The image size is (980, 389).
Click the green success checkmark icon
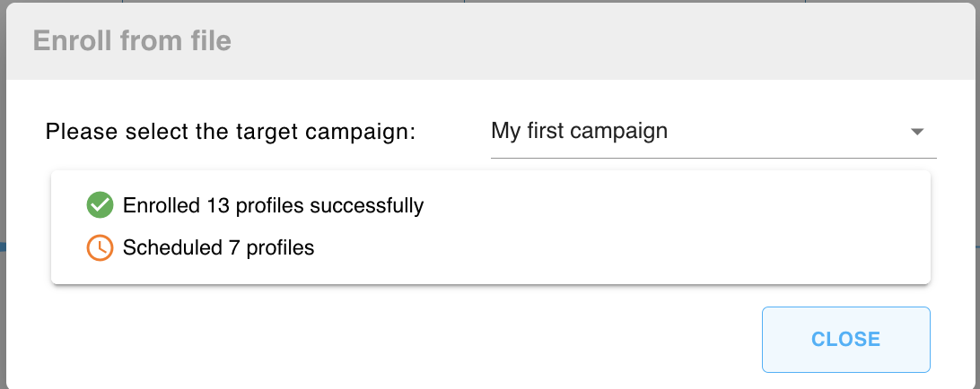click(100, 205)
